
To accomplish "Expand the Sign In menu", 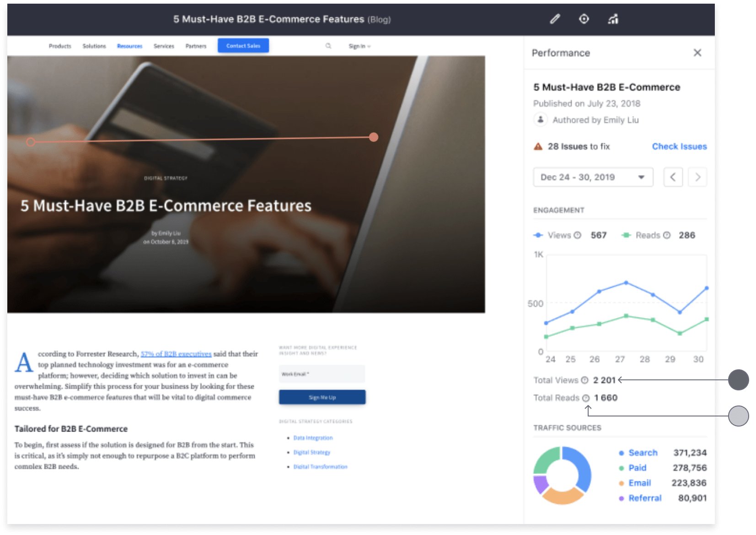I will click(x=359, y=46).
